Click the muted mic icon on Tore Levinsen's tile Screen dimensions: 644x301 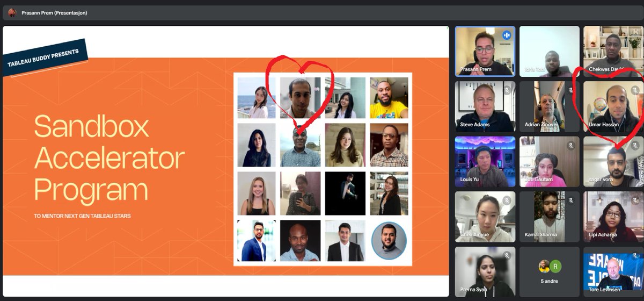click(x=635, y=256)
